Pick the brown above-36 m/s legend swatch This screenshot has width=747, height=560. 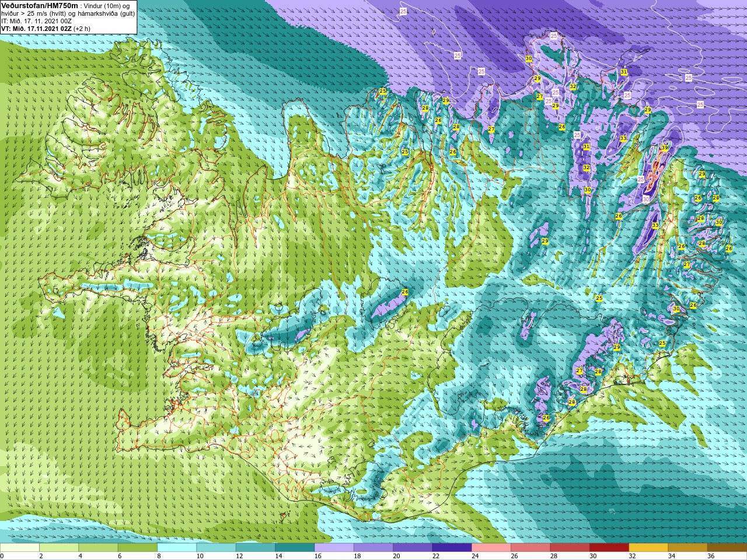(727, 548)
